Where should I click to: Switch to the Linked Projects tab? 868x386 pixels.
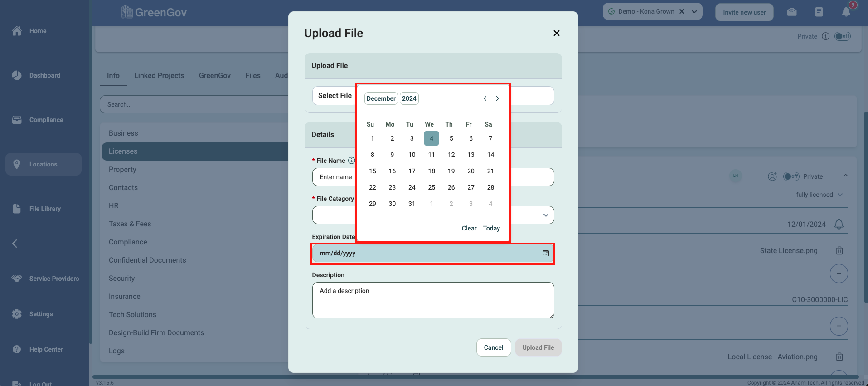click(x=159, y=76)
